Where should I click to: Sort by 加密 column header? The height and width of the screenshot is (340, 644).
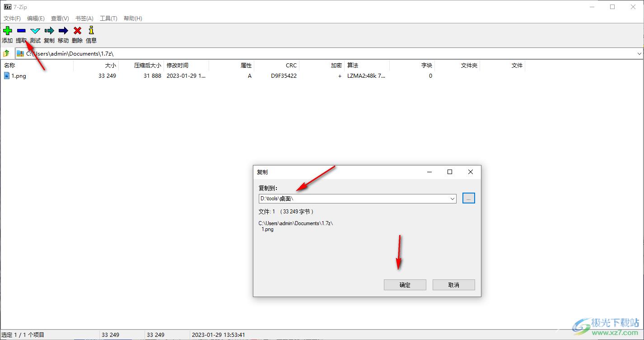322,66
